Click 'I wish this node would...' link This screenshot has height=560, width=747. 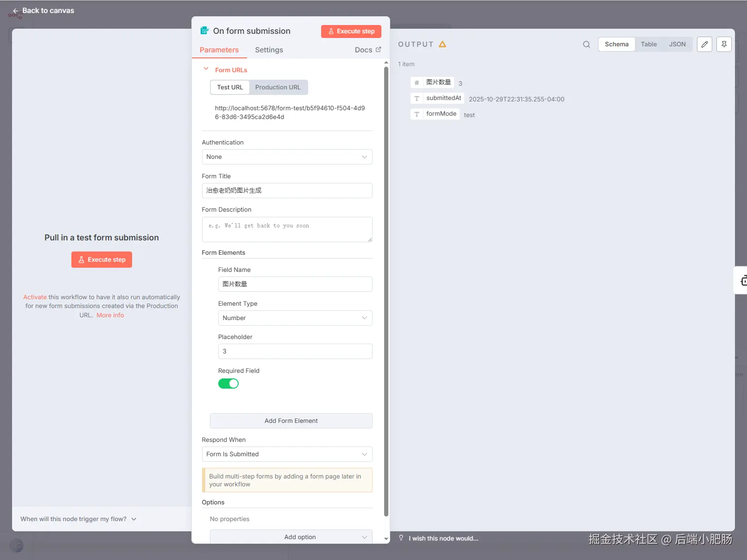pyautogui.click(x=443, y=538)
